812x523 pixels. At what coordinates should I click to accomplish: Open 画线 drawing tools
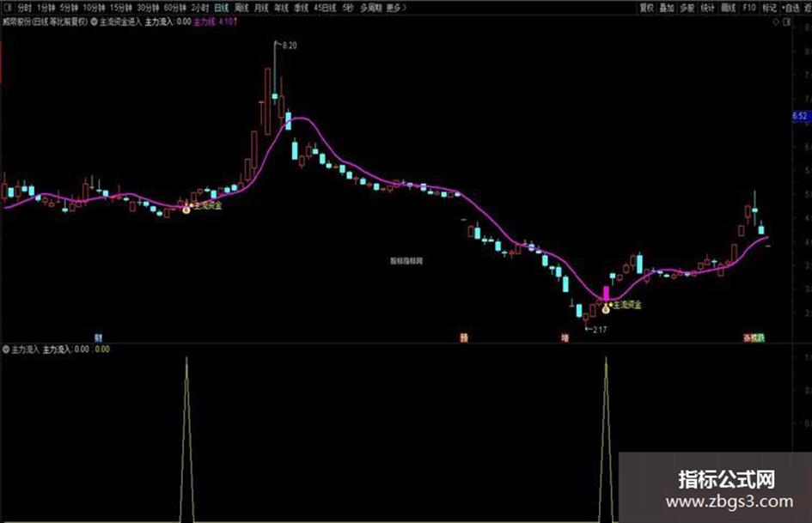(x=728, y=8)
